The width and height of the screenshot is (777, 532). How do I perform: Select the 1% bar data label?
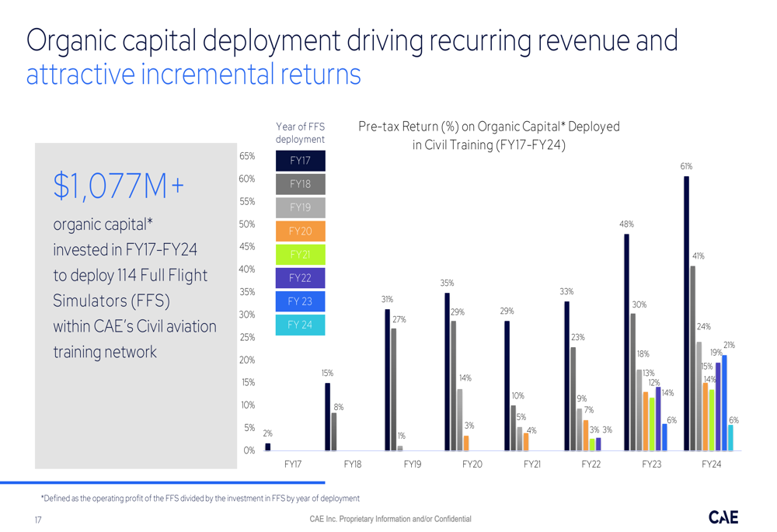(x=402, y=436)
